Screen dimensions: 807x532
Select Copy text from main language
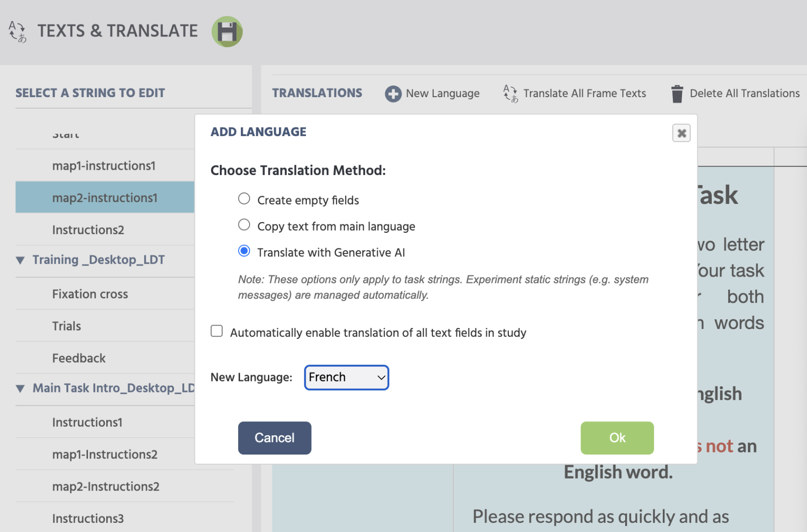[x=244, y=225]
